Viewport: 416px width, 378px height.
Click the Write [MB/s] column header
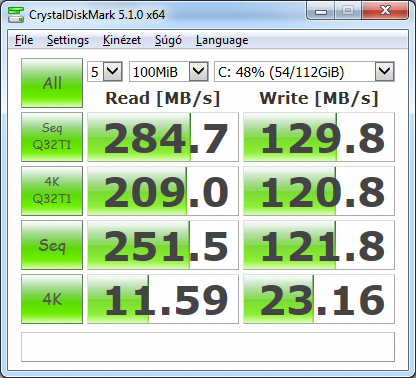(319, 98)
